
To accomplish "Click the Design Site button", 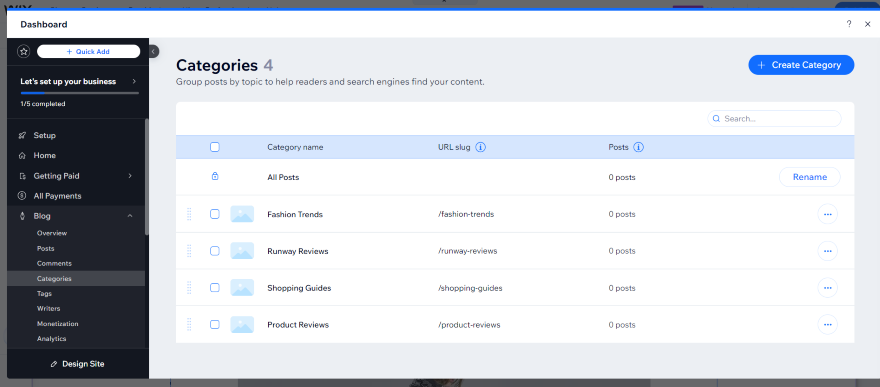I will point(77,364).
